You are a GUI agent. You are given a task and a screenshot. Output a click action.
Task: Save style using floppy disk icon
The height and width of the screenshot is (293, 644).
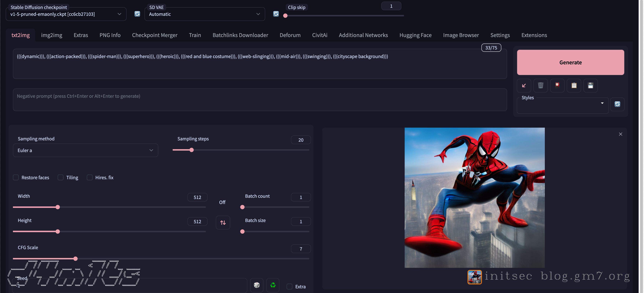pos(590,86)
